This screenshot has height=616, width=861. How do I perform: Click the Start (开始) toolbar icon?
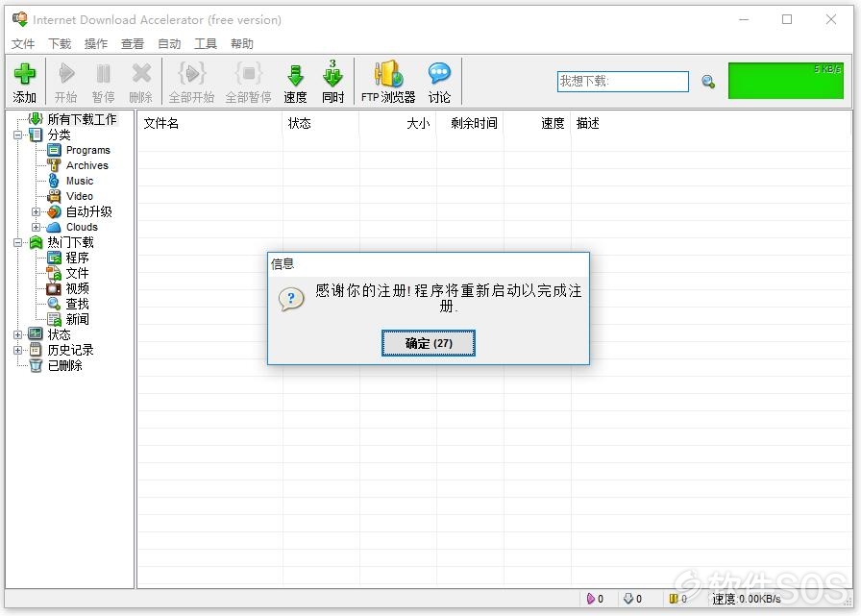66,74
